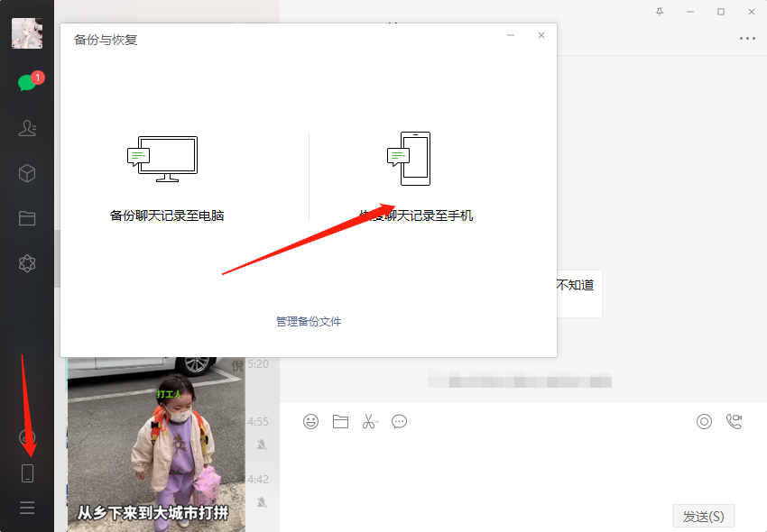Click the profile avatar at top left
Image resolution: width=767 pixels, height=532 pixels.
pos(27,33)
